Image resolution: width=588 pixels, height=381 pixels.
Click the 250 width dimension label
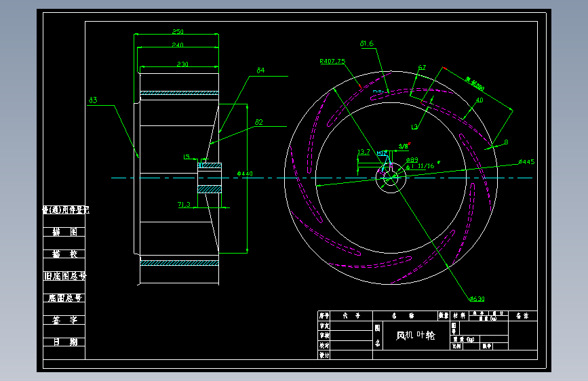click(x=178, y=31)
